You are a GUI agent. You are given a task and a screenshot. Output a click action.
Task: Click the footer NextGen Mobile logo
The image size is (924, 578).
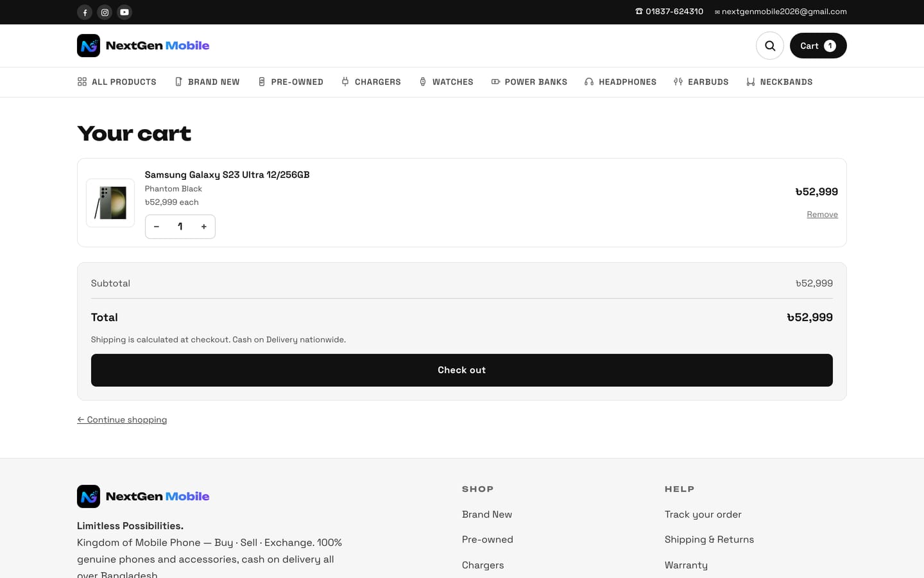point(143,496)
